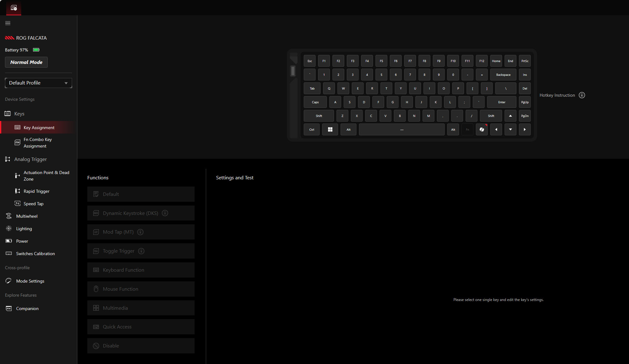The width and height of the screenshot is (629, 364).
Task: Click the multiwheel control on keyboard image
Action: (293, 71)
